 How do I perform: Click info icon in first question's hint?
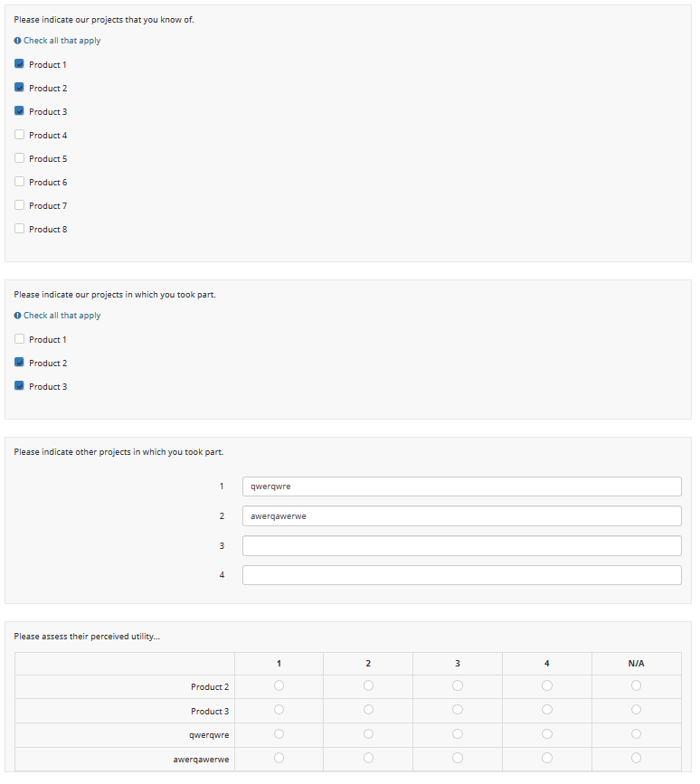click(x=18, y=41)
